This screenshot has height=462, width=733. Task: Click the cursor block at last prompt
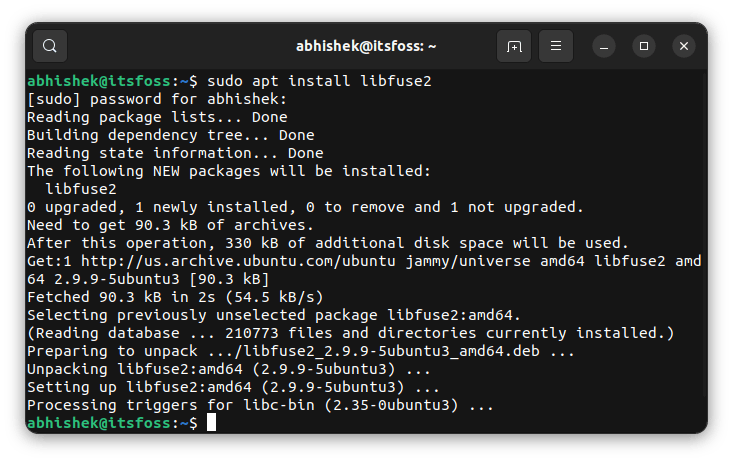pos(211,424)
